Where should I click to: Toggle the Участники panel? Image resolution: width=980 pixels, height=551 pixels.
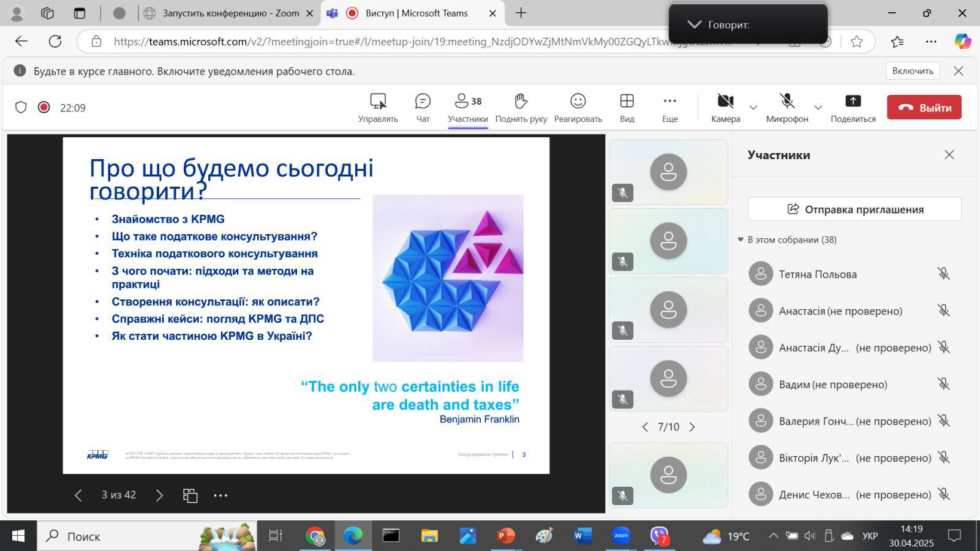coord(467,107)
